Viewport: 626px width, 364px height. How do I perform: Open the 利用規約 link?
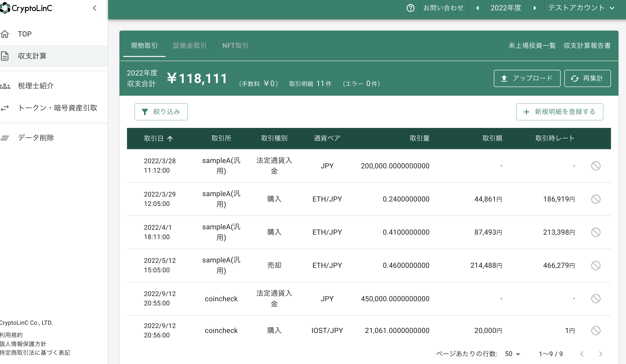11,335
